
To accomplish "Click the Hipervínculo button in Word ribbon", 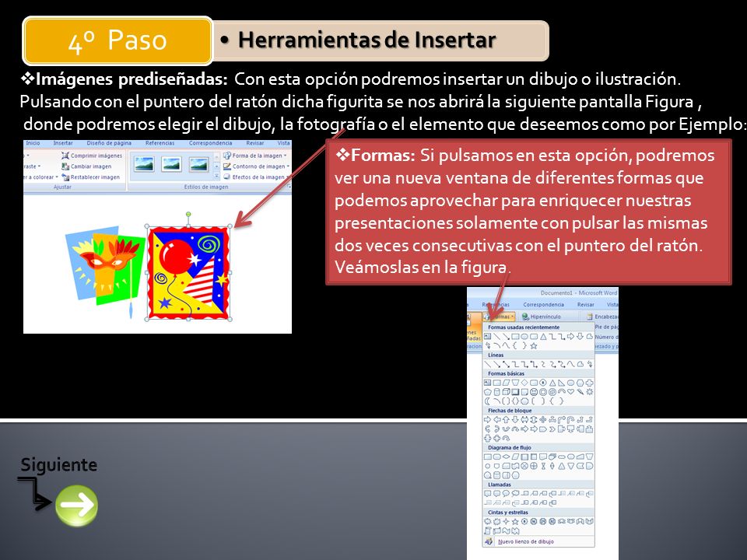I will tap(542, 317).
